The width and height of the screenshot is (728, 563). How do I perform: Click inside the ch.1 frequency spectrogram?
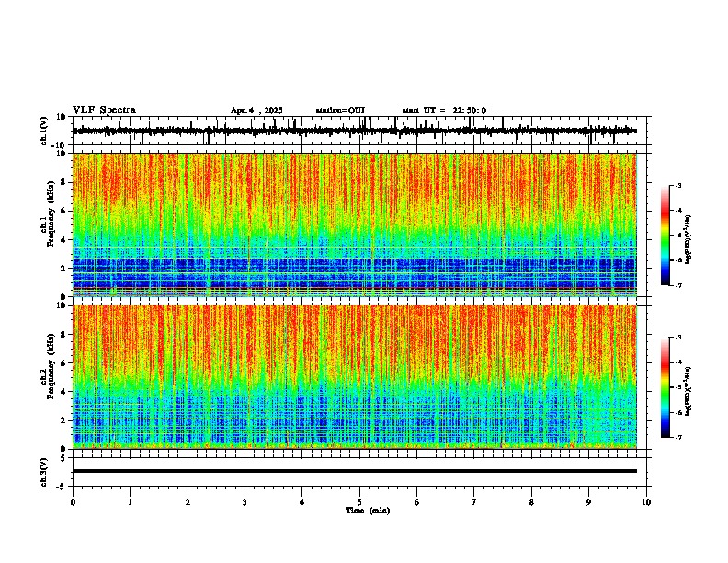click(355, 224)
